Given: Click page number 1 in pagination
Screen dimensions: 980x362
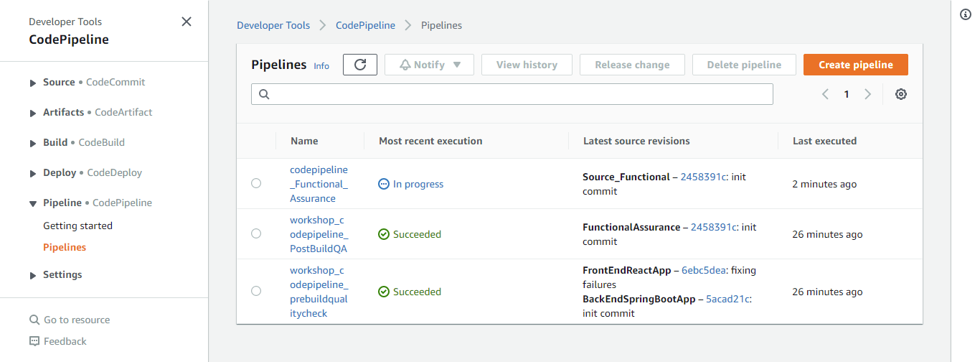Looking at the screenshot, I should pyautogui.click(x=847, y=94).
